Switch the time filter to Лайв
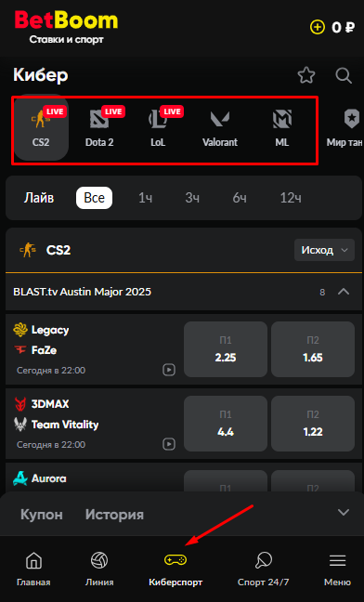The image size is (364, 602). [39, 198]
